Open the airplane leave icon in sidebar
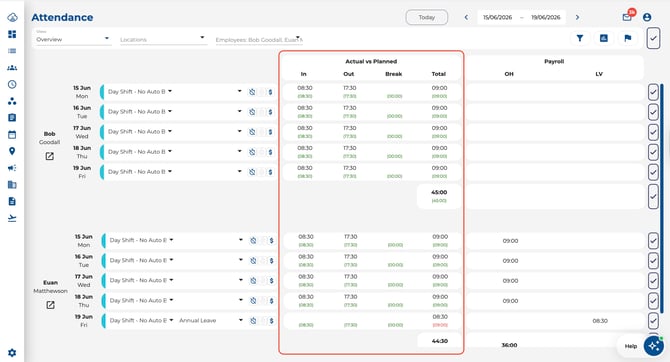Screen dimensions: 670x362 [x=12, y=218]
